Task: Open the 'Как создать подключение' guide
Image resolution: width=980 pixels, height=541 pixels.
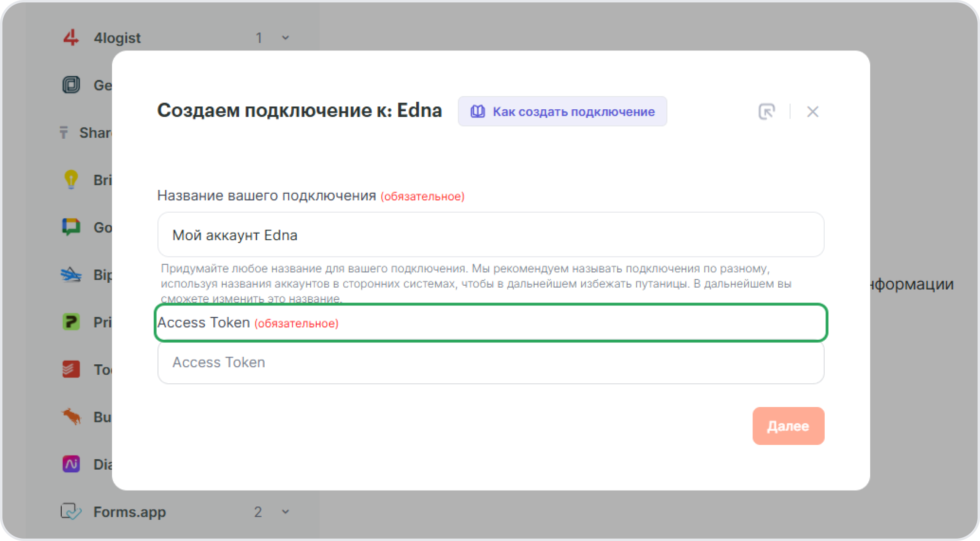Action: point(562,111)
